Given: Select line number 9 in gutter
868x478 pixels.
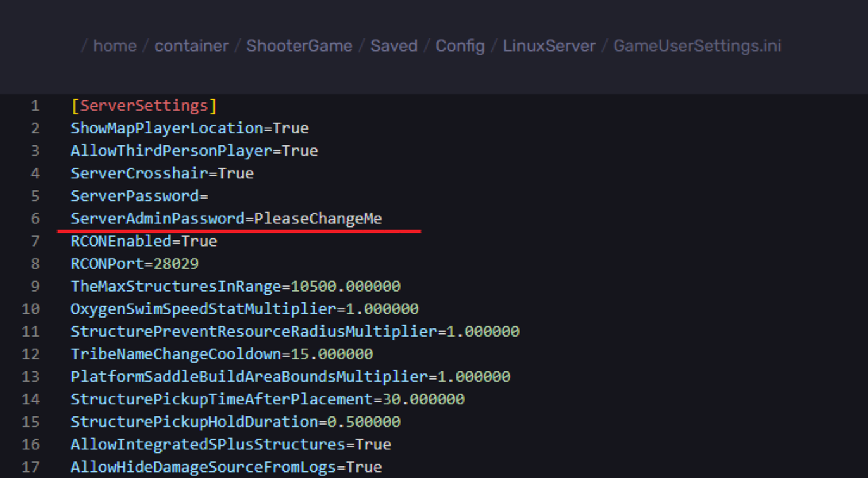Looking at the screenshot, I should (x=35, y=286).
